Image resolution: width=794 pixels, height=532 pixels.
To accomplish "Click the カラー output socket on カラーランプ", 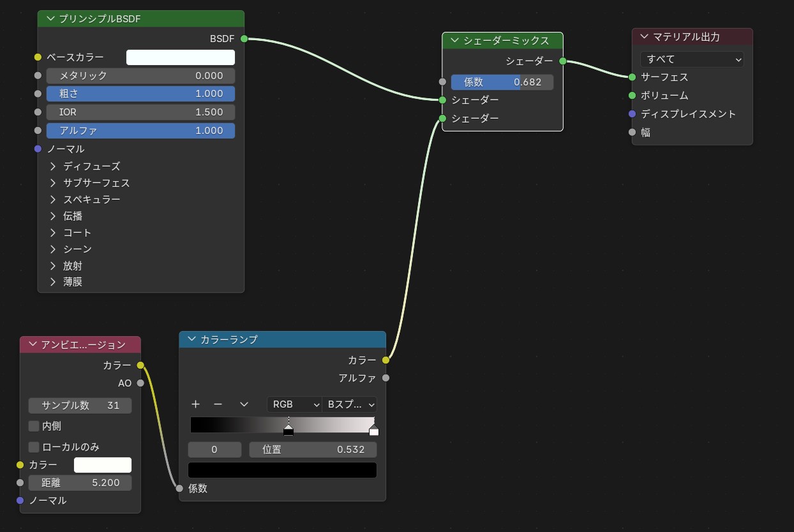I will pyautogui.click(x=386, y=360).
